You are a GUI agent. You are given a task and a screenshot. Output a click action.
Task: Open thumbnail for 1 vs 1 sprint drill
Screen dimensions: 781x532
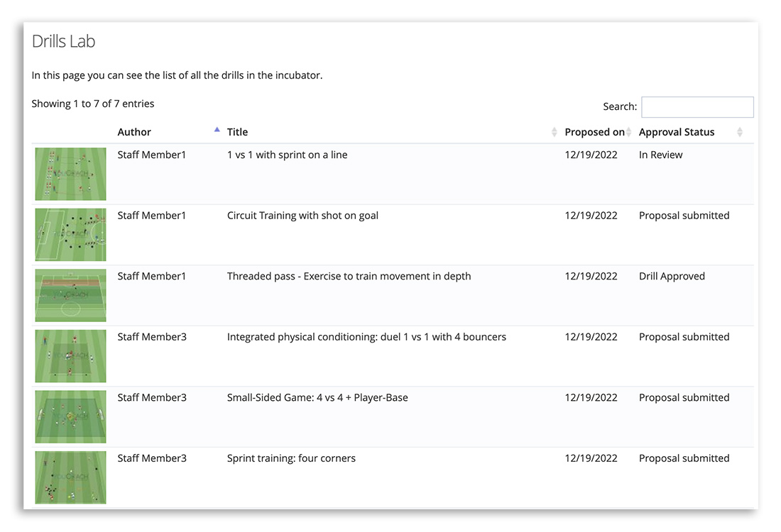click(x=71, y=174)
